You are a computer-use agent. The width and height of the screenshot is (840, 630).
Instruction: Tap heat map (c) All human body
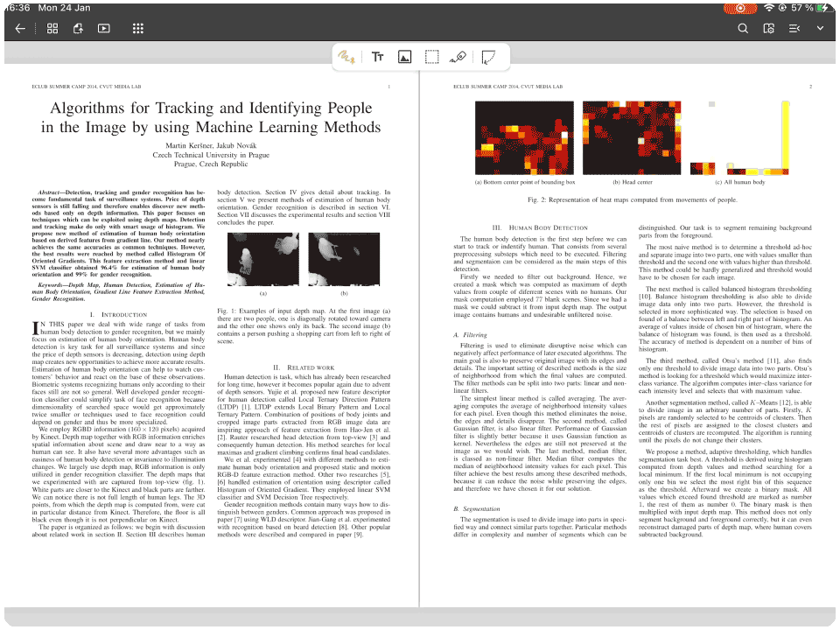tap(740, 138)
